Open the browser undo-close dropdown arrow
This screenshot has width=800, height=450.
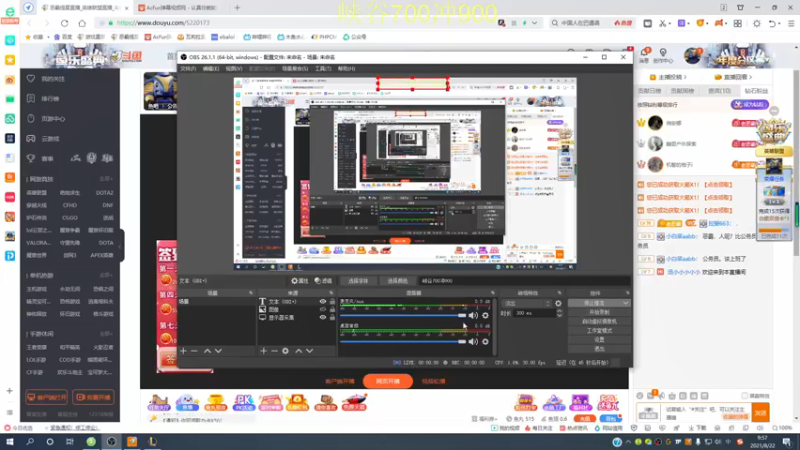781,23
